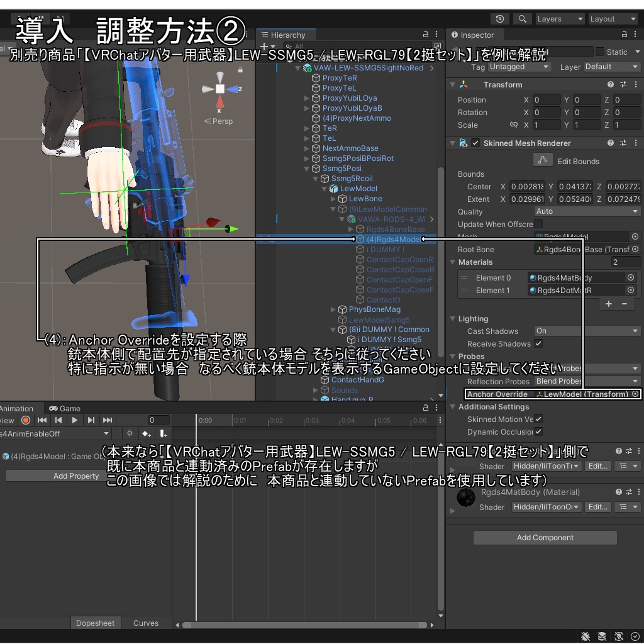Switch to the Dopesheet view
The height and width of the screenshot is (644, 644).
96,623
